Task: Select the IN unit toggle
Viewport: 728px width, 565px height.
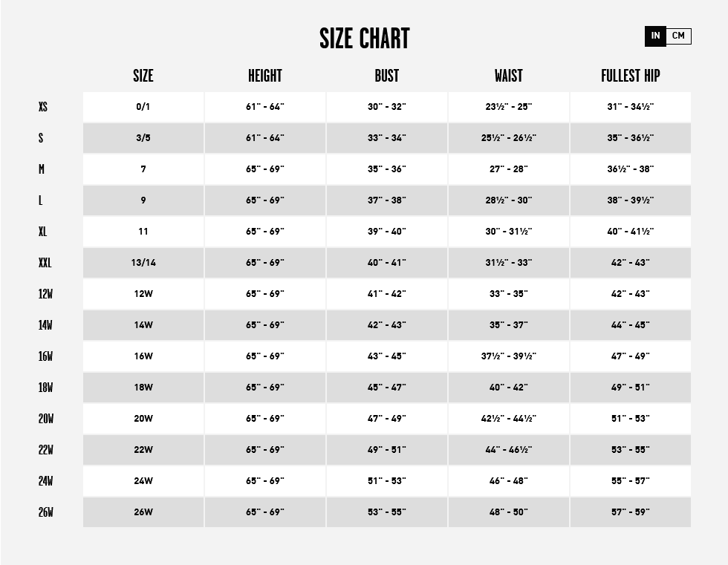Action: coord(655,36)
